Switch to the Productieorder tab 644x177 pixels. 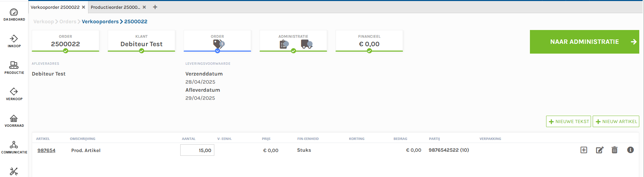pos(115,7)
